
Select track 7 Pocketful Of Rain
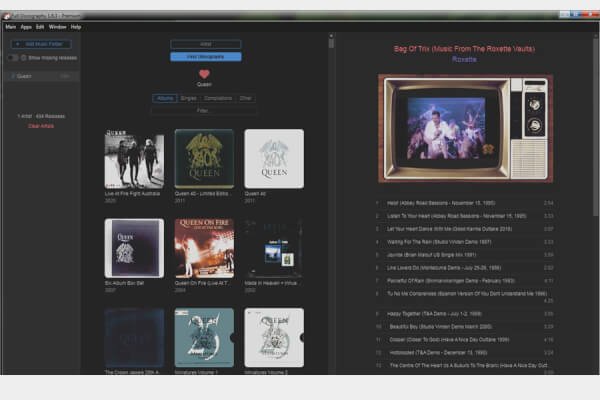[465, 281]
